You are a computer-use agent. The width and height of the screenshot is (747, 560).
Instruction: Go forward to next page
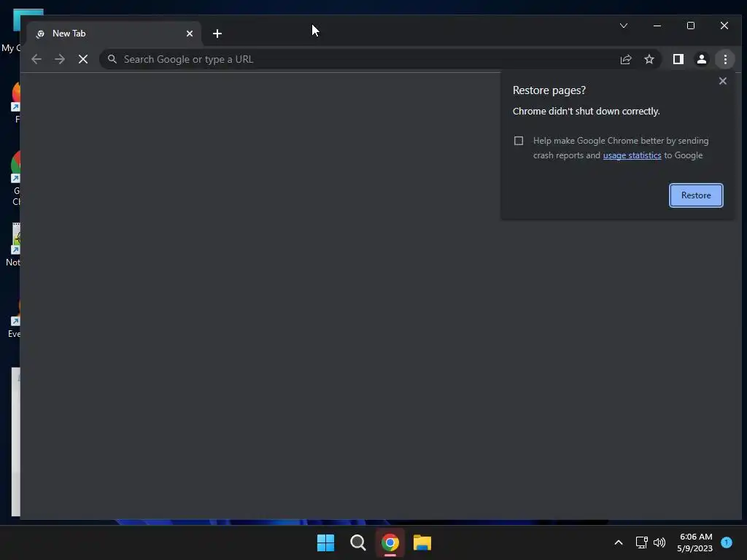pos(60,60)
